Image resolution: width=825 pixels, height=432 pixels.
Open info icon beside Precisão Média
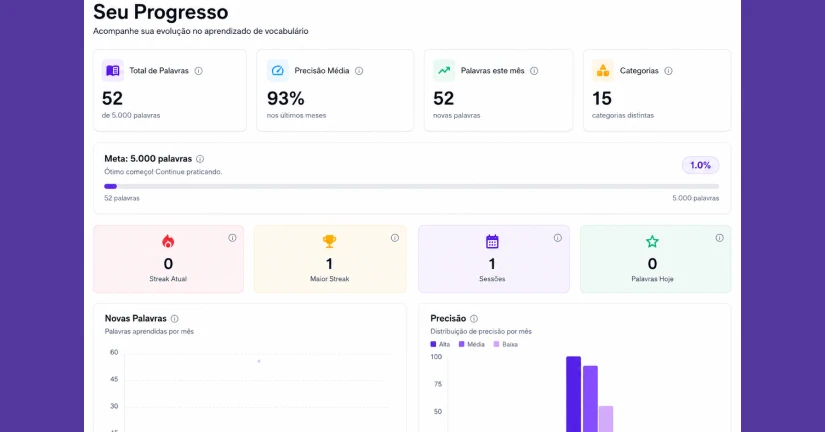tap(359, 71)
